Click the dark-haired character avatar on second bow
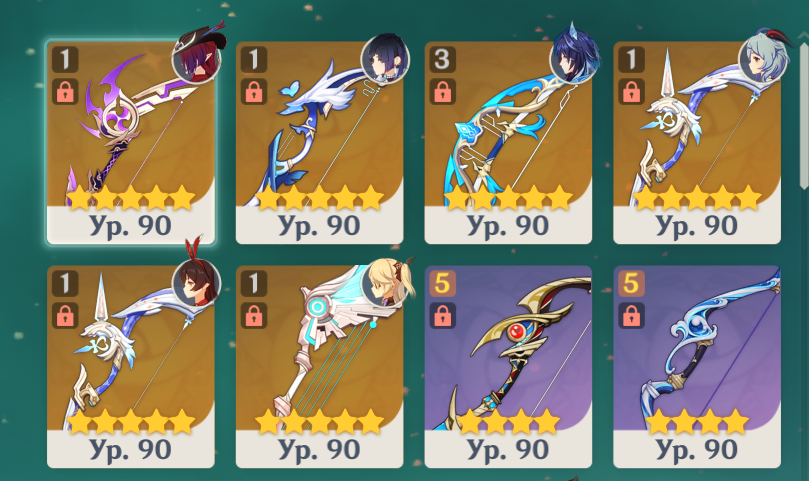 click(385, 59)
